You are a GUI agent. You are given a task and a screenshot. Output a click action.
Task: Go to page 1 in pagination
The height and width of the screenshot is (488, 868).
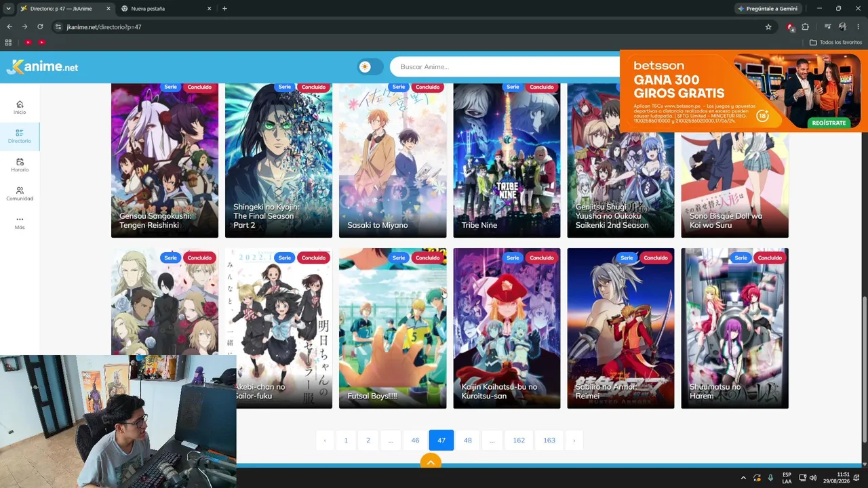(346, 440)
